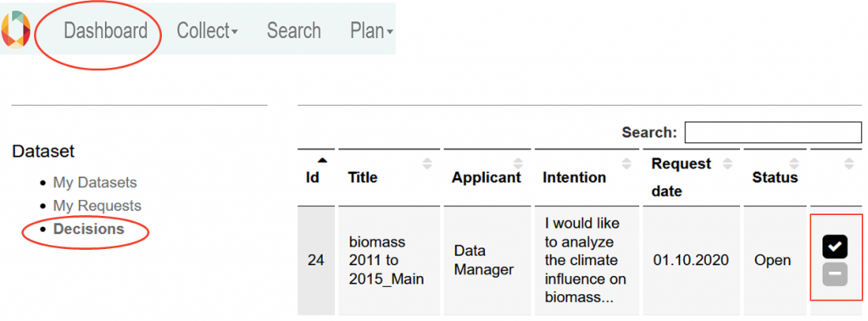Sort by Applicant column sort arrows
Screen dimensions: 868x321
[518, 163]
